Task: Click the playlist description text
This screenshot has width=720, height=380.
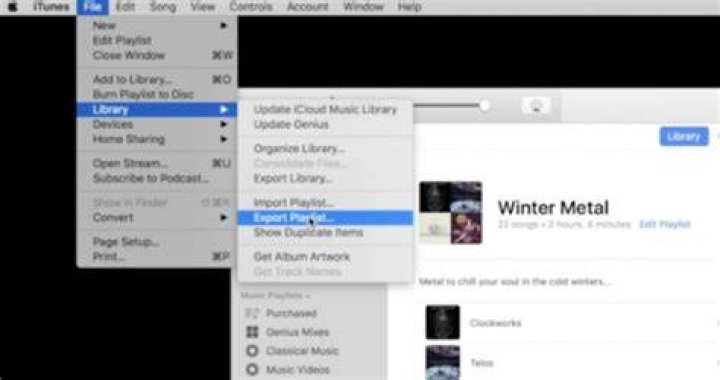Action: click(515, 281)
